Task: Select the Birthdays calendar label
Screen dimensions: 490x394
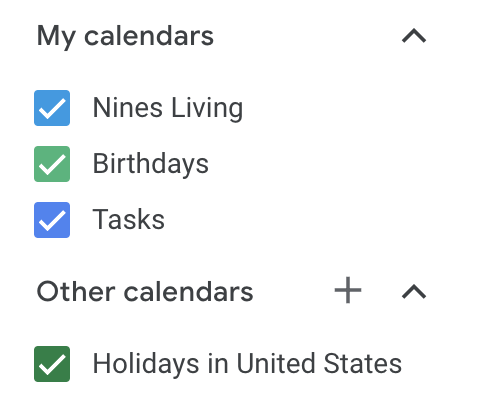Action: pyautogui.click(x=150, y=164)
